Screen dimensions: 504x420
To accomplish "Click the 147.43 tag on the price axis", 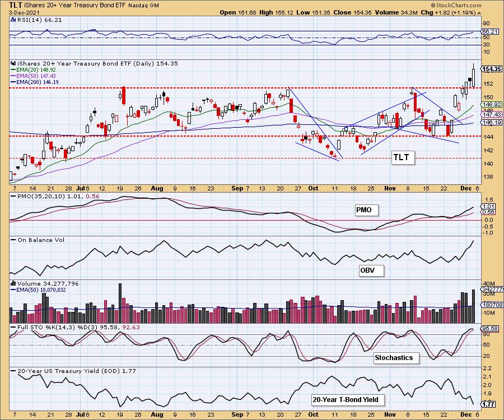I will click(492, 114).
